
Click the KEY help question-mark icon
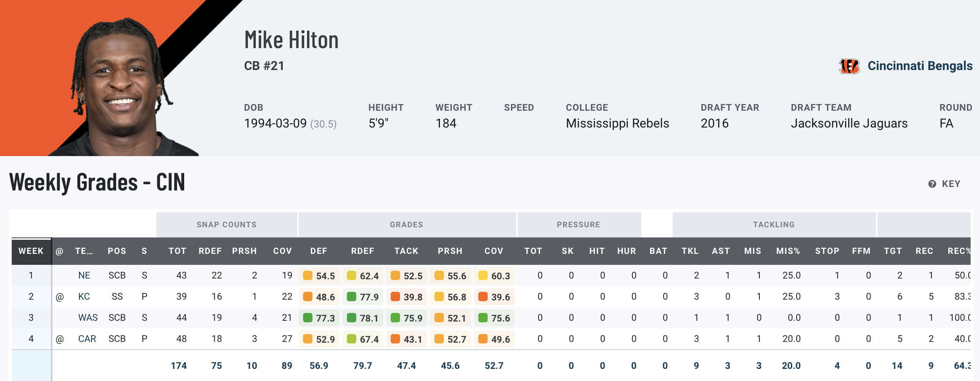click(932, 184)
